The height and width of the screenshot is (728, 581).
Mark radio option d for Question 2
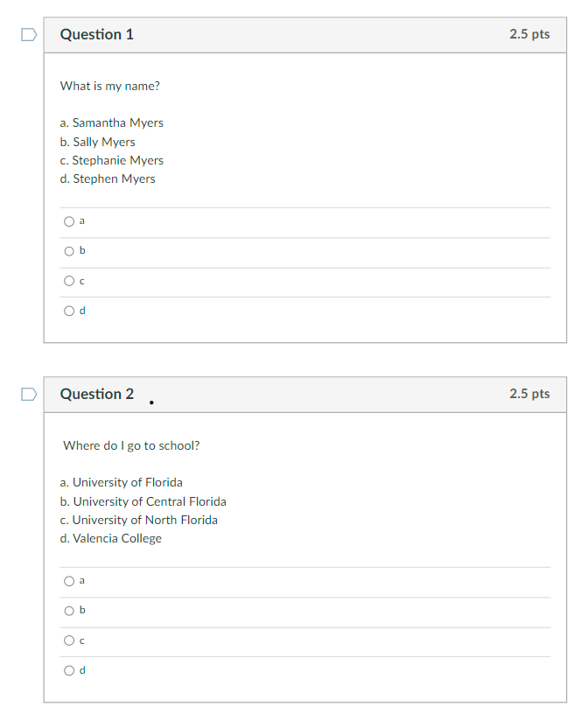69,670
